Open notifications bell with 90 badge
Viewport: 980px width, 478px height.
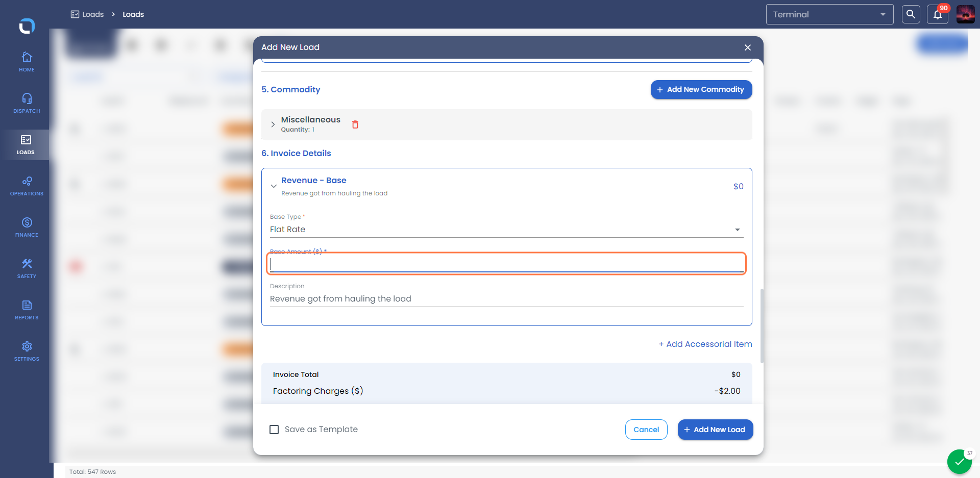pos(938,14)
